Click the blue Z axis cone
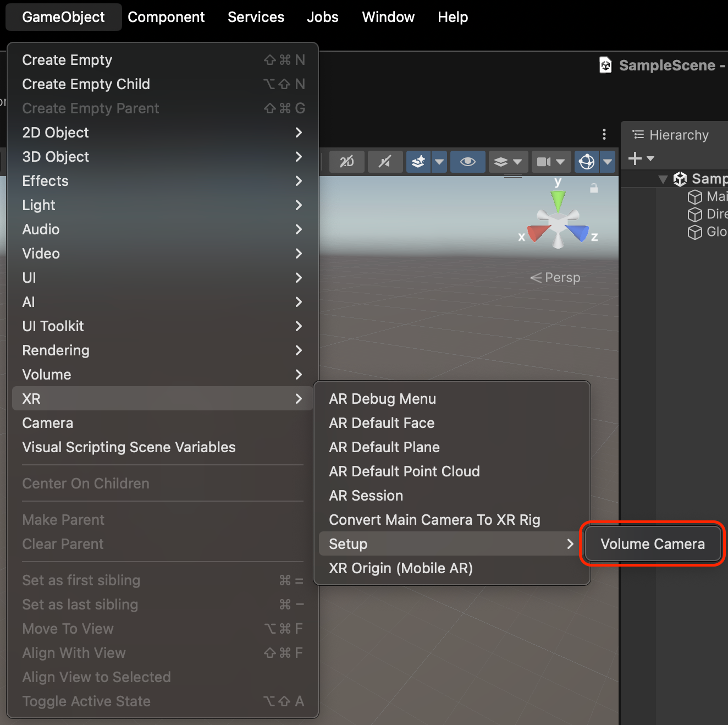Viewport: 728px width, 725px height. (578, 232)
